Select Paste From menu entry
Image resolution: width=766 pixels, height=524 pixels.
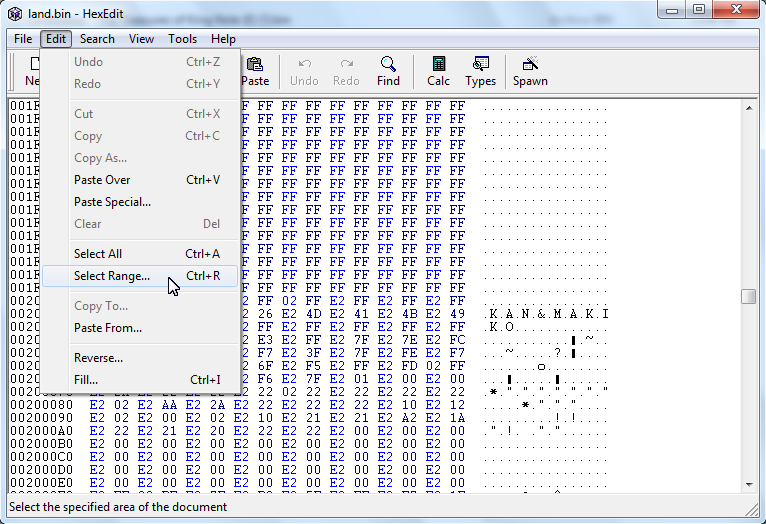108,328
